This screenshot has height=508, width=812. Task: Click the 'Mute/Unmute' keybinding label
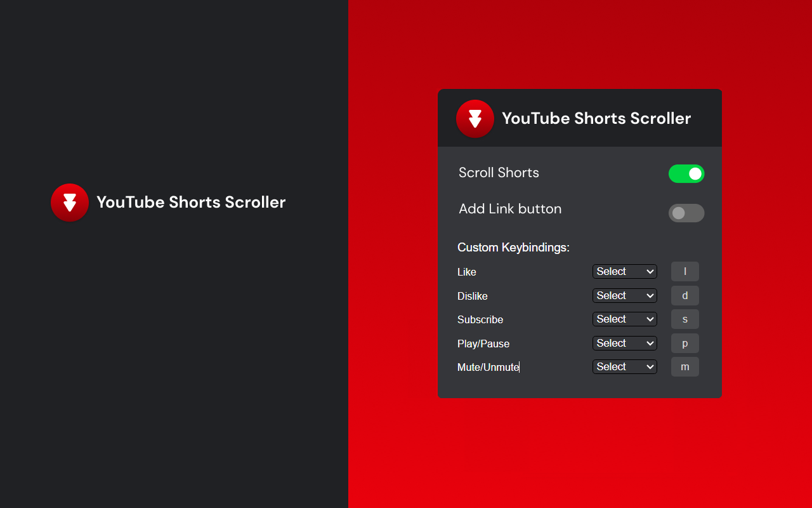click(x=488, y=367)
